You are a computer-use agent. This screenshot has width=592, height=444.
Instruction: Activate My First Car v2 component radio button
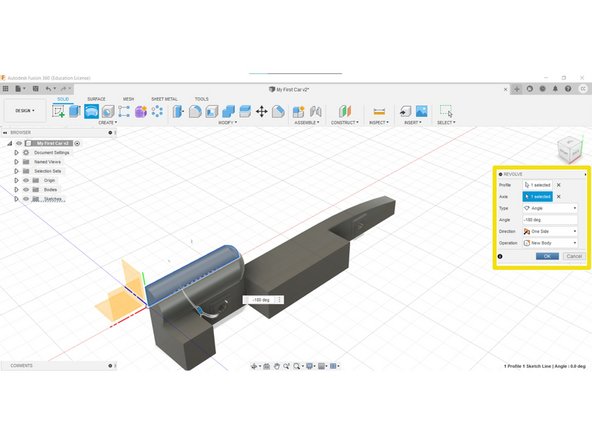click(x=77, y=143)
